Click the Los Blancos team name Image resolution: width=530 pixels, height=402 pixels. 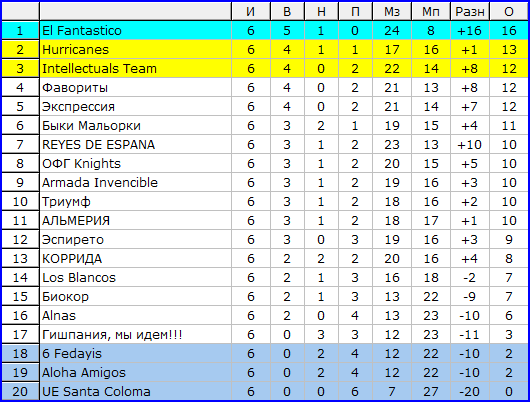79,278
